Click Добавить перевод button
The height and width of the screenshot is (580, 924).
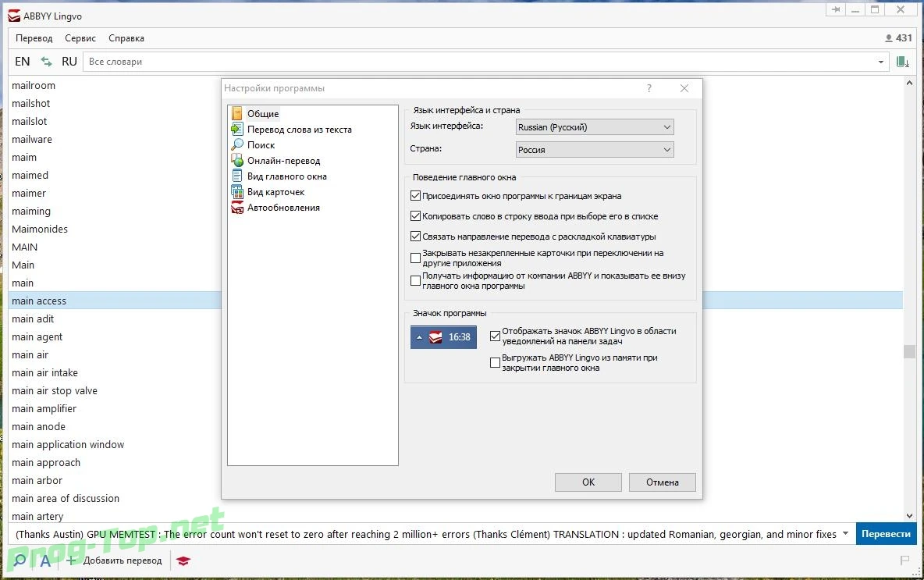pos(114,560)
